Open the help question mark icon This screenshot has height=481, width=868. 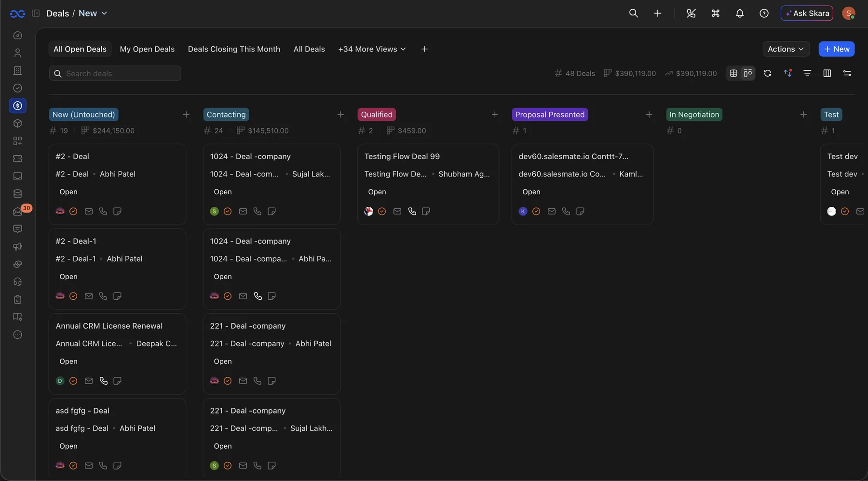pos(764,13)
